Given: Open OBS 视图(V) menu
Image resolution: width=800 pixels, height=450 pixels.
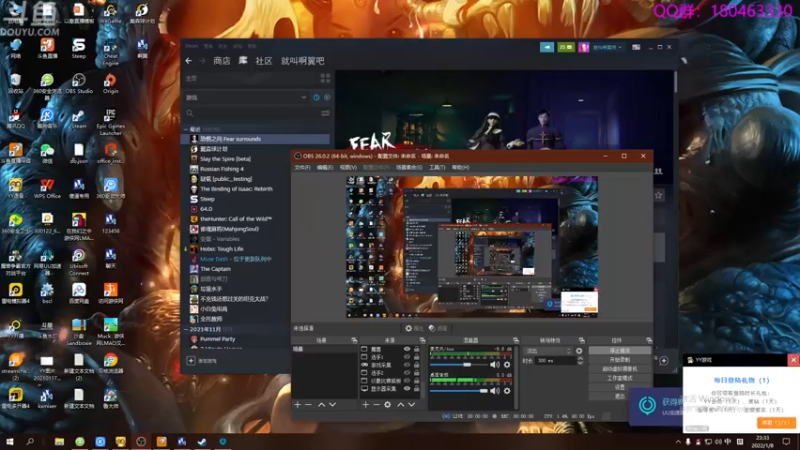Looking at the screenshot, I should coord(348,167).
